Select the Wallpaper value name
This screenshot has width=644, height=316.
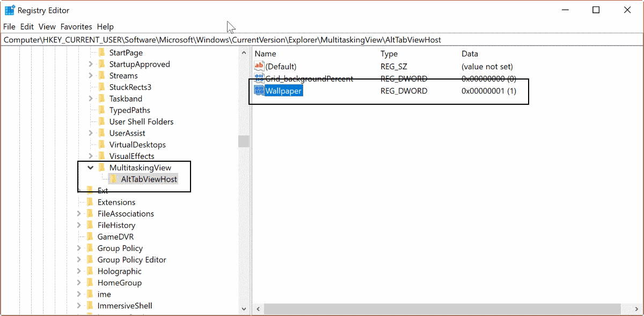[284, 91]
